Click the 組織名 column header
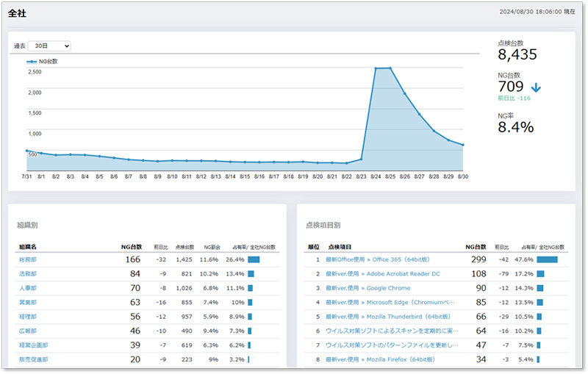 pyautogui.click(x=28, y=247)
